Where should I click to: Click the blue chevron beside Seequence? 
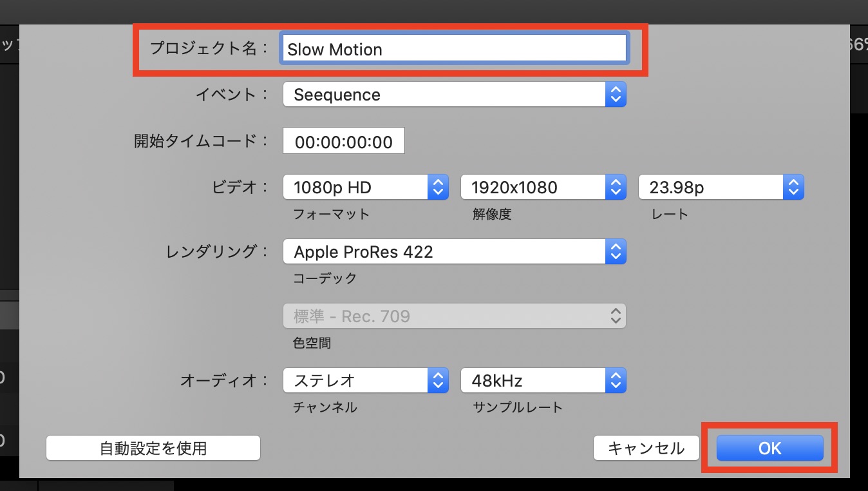(616, 95)
